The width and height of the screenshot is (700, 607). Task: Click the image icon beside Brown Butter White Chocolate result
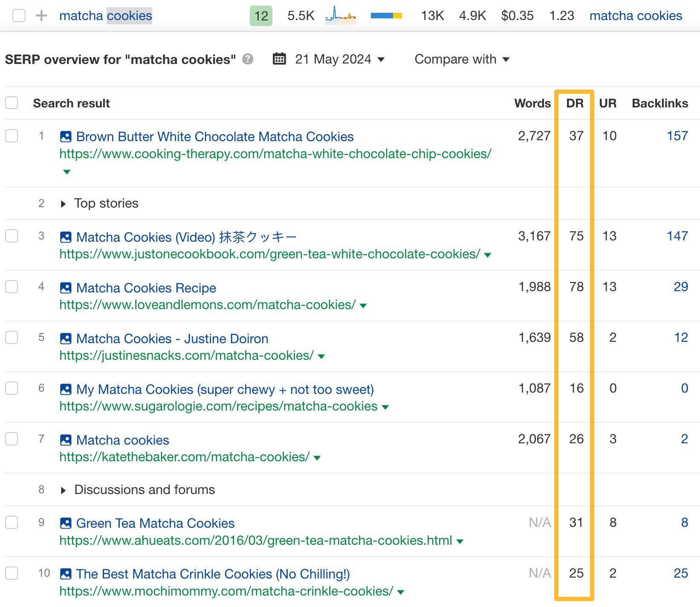pos(65,136)
